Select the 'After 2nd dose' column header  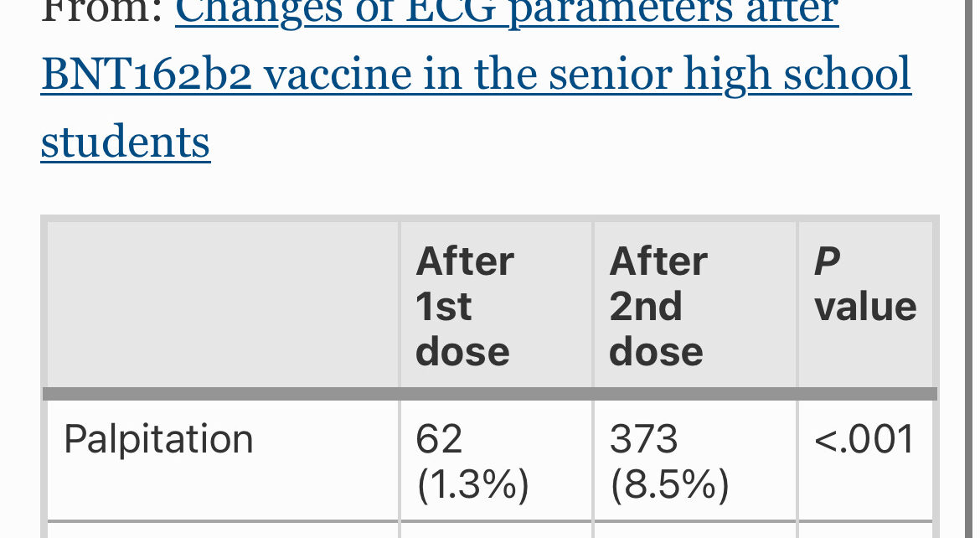click(694, 305)
